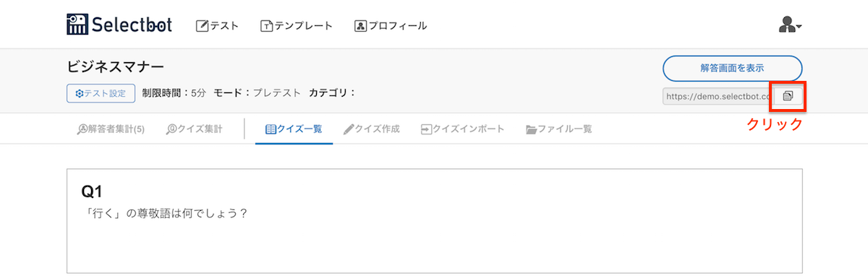Open the テスト navigation item
Viewport: 868px width, 278px height.
tap(218, 26)
